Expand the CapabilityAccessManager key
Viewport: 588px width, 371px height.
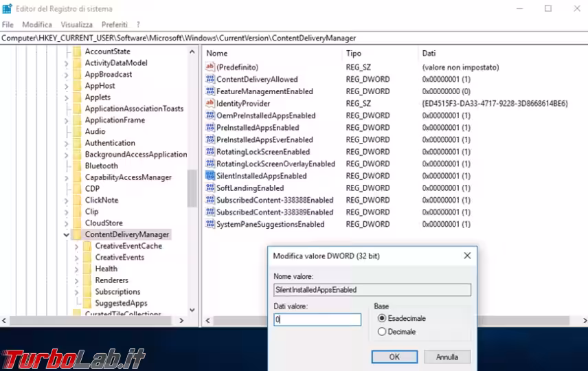click(67, 178)
